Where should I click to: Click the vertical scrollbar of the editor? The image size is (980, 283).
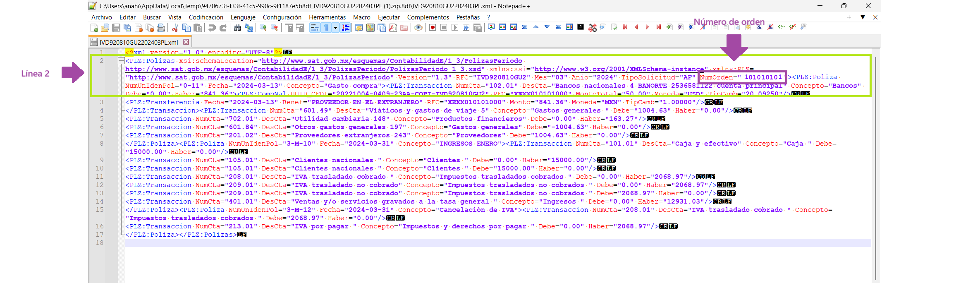coord(875,165)
